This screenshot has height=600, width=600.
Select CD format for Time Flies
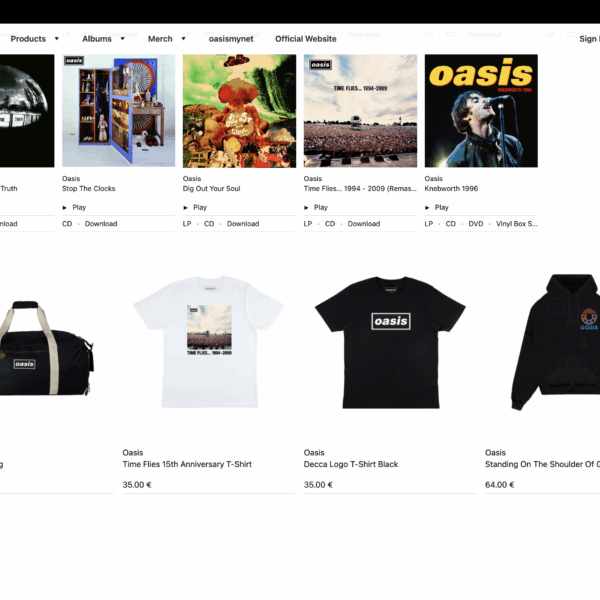pyautogui.click(x=330, y=224)
